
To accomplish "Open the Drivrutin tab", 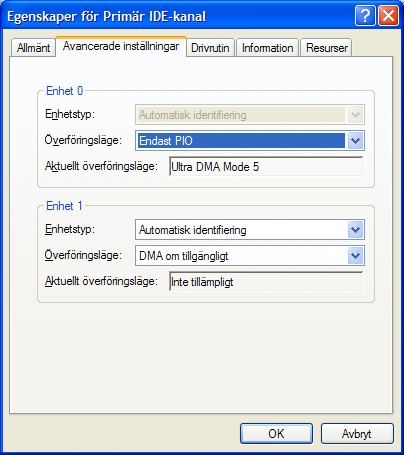I will 210,48.
